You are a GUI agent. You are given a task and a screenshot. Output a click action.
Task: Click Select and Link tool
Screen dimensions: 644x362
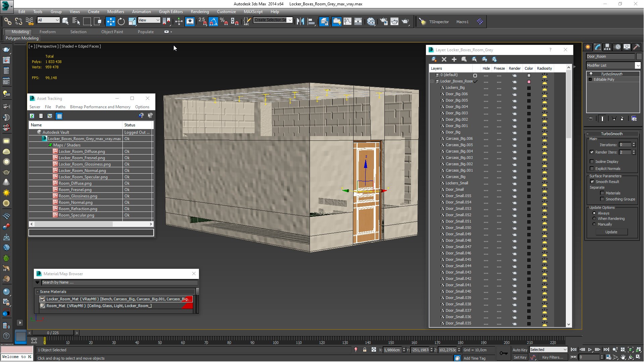coord(7,21)
